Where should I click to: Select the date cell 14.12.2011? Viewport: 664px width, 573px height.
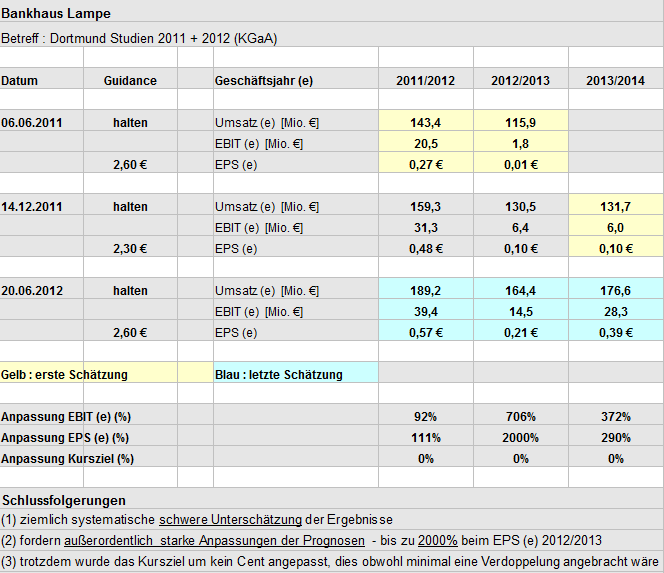coord(32,207)
